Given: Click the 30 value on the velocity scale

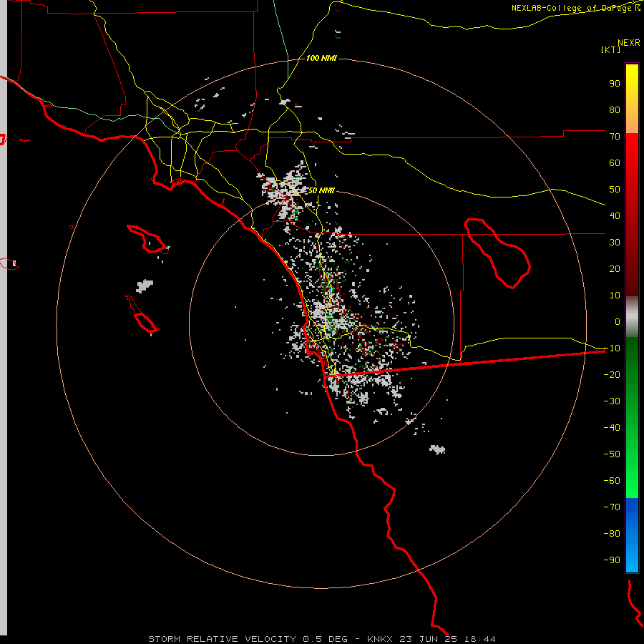Looking at the screenshot, I should pos(615,243).
